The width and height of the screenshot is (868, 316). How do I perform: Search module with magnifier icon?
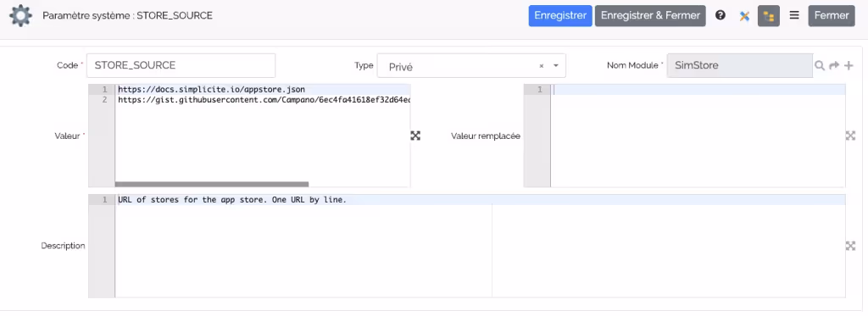click(x=820, y=65)
